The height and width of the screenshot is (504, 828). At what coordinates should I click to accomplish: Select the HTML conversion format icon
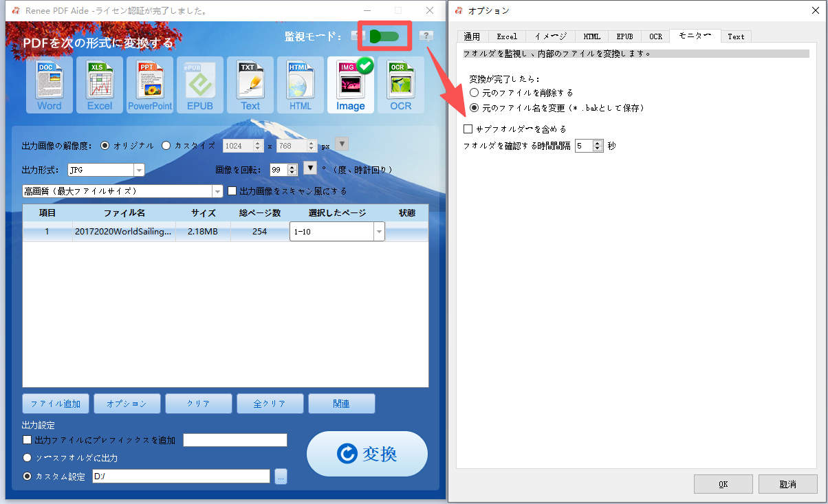pyautogui.click(x=300, y=84)
